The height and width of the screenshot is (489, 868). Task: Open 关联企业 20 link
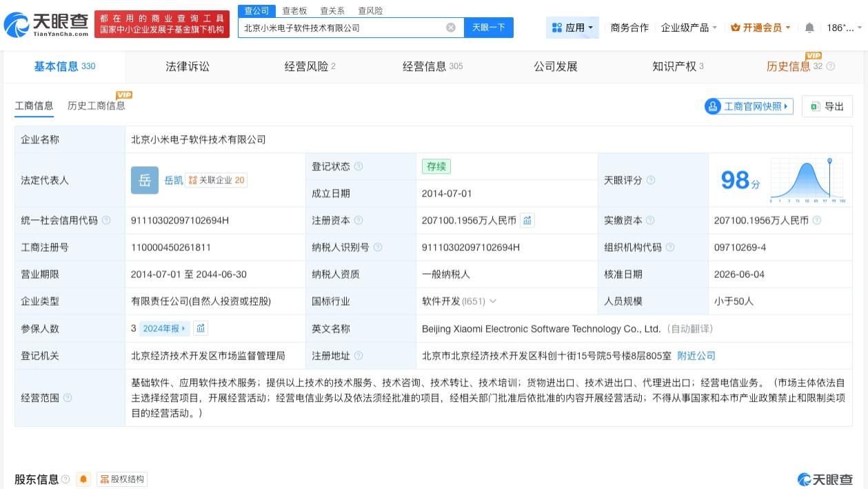tap(217, 180)
